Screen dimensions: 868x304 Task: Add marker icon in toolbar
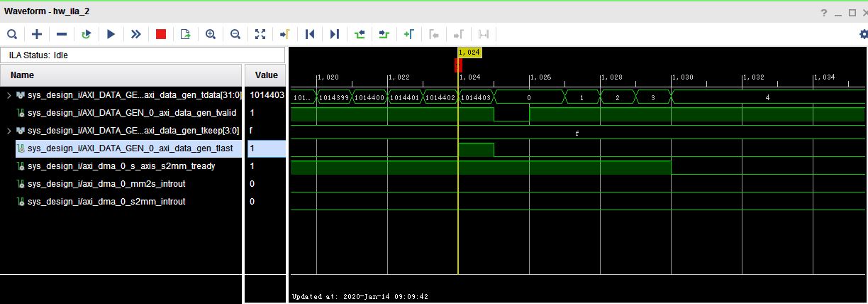pyautogui.click(x=409, y=33)
